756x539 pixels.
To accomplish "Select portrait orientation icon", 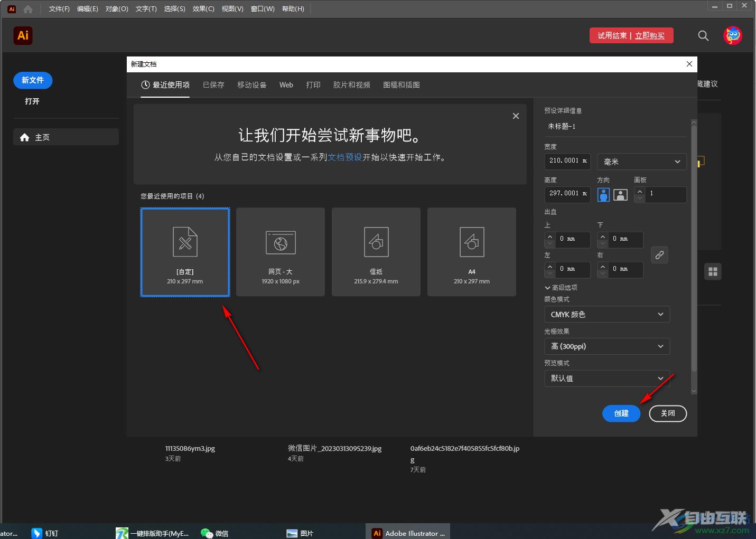I will point(603,195).
